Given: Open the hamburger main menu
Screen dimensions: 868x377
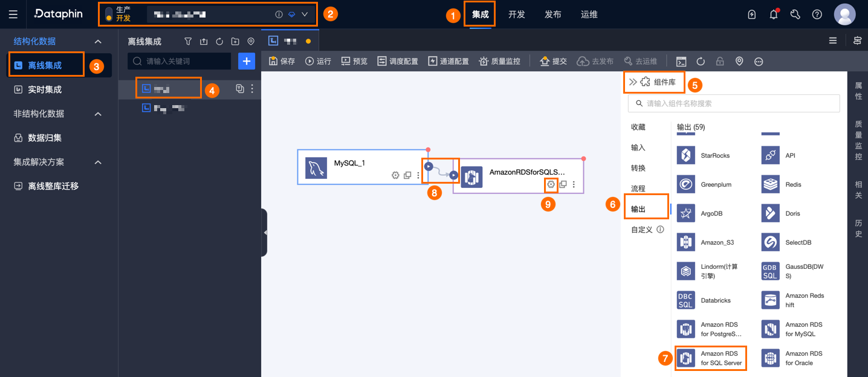Looking at the screenshot, I should tap(13, 14).
